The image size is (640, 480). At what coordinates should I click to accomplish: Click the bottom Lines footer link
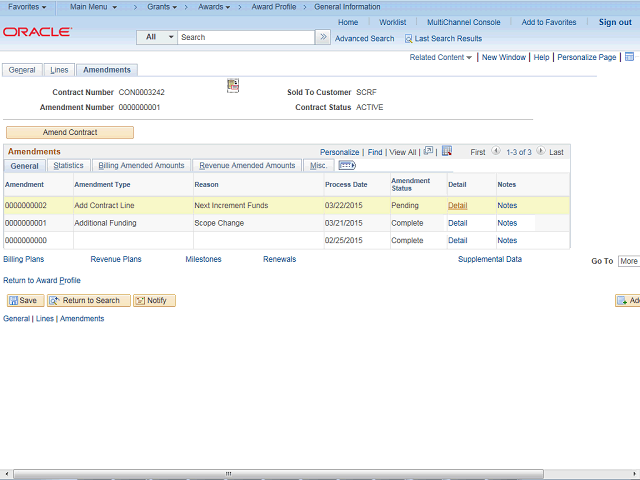(x=44, y=319)
